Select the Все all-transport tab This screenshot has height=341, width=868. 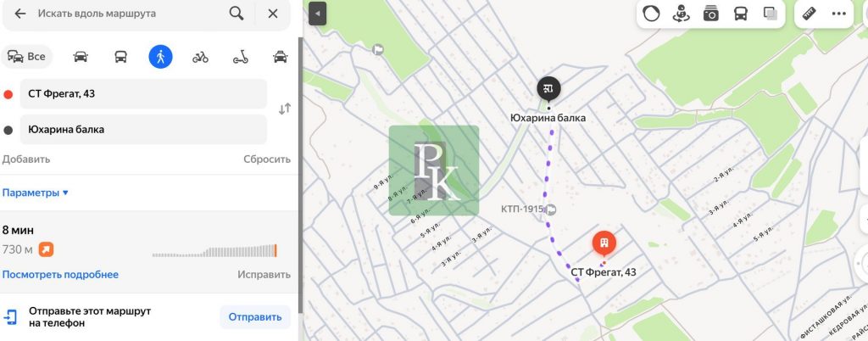27,57
